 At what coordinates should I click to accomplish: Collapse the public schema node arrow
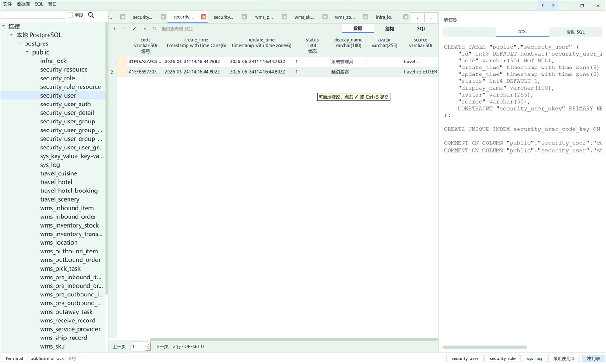pyautogui.click(x=27, y=52)
